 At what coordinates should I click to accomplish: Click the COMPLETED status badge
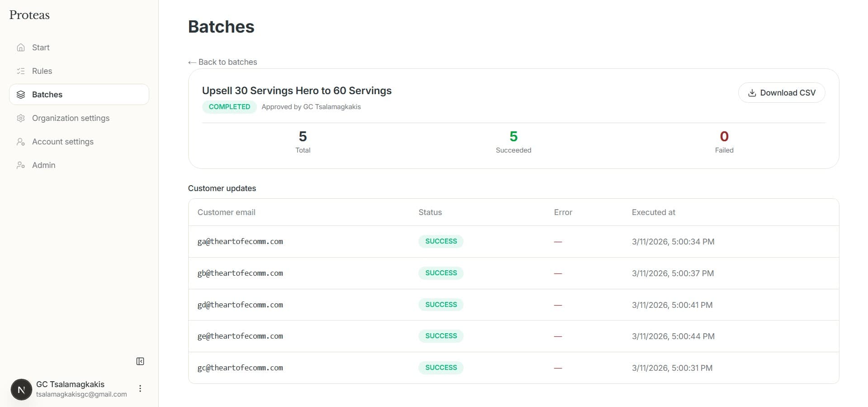[229, 107]
